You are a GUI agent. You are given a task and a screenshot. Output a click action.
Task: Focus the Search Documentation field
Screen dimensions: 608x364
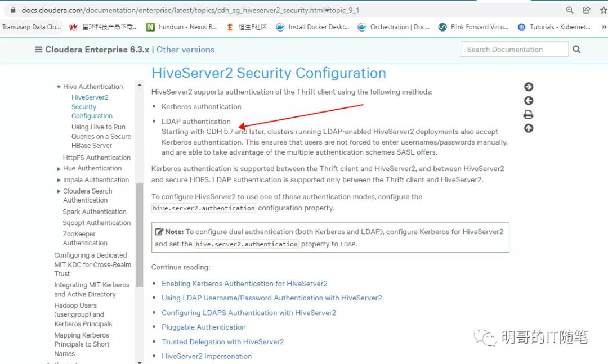pos(514,50)
